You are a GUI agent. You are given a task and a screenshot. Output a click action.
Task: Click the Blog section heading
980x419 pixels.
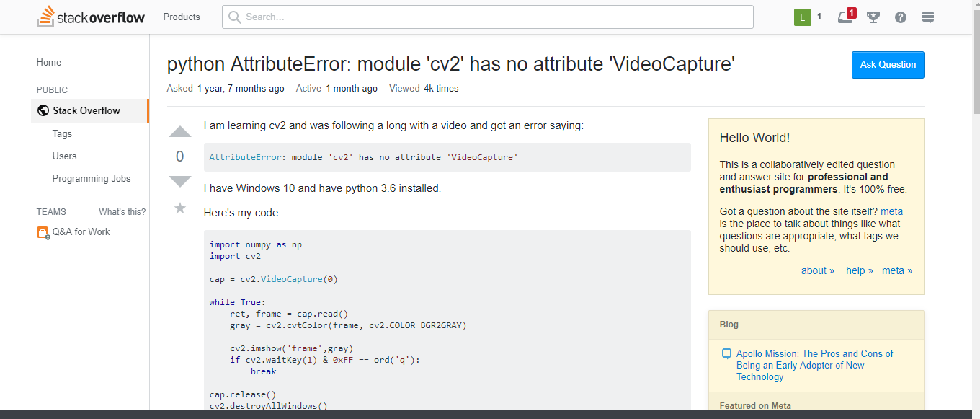(x=729, y=325)
